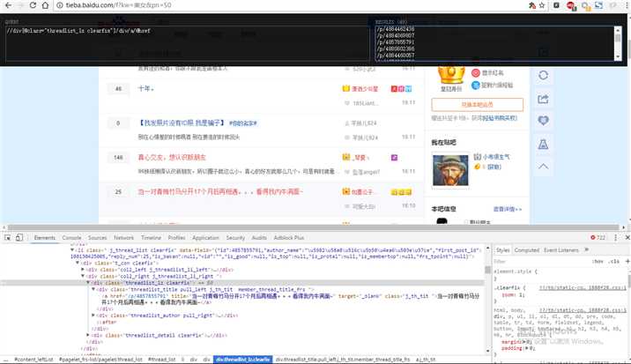Click the page horizontal scrollbar
The image size is (631, 364).
tap(313, 227)
